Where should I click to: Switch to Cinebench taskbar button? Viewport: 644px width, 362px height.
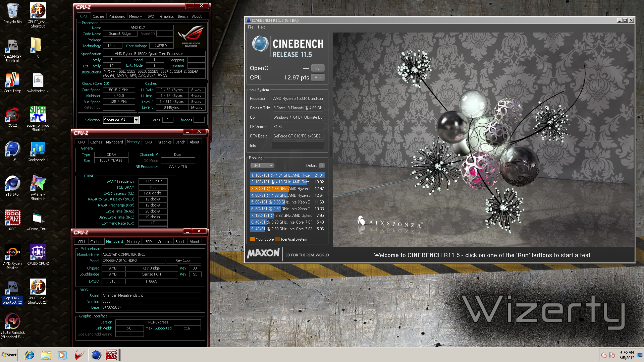coord(96,355)
